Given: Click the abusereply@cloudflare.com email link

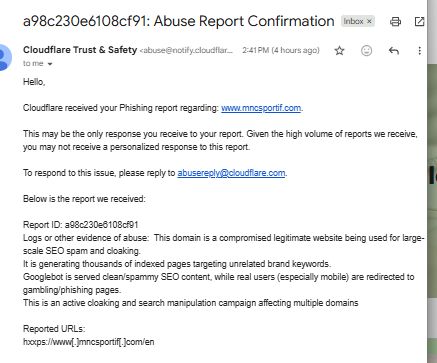Looking at the screenshot, I should (x=231, y=173).
